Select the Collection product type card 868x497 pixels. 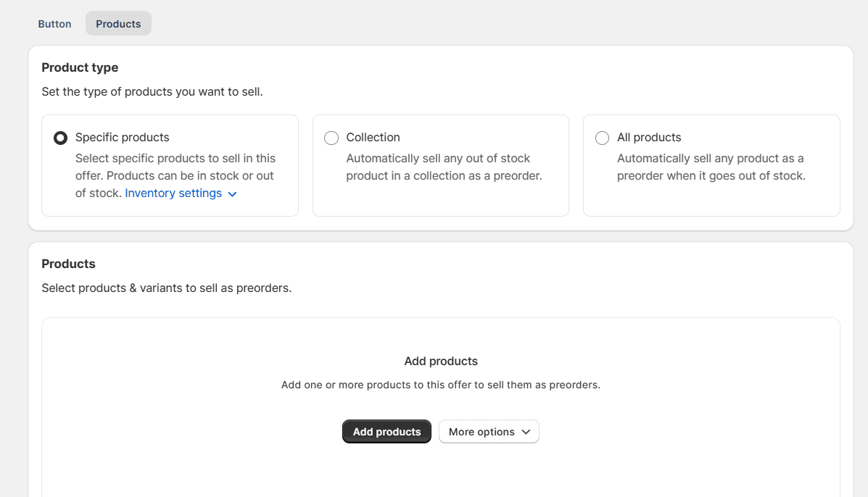coord(440,165)
